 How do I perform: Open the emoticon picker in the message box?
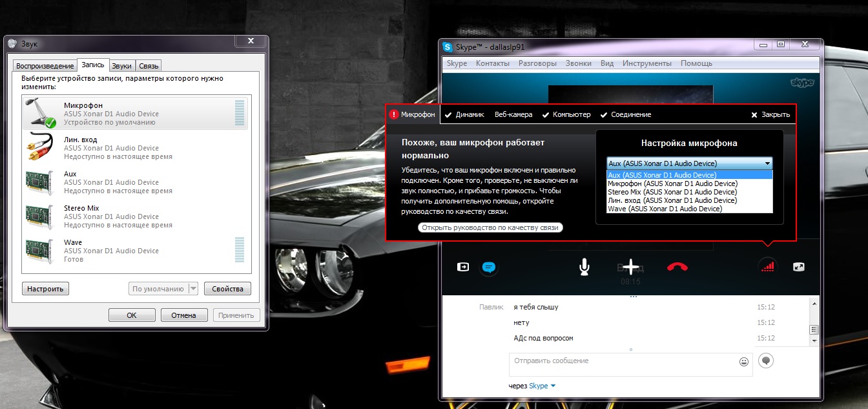point(743,362)
